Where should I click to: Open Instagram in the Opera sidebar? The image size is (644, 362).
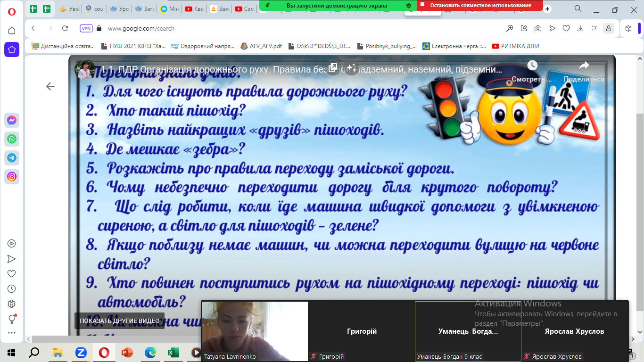click(x=12, y=177)
